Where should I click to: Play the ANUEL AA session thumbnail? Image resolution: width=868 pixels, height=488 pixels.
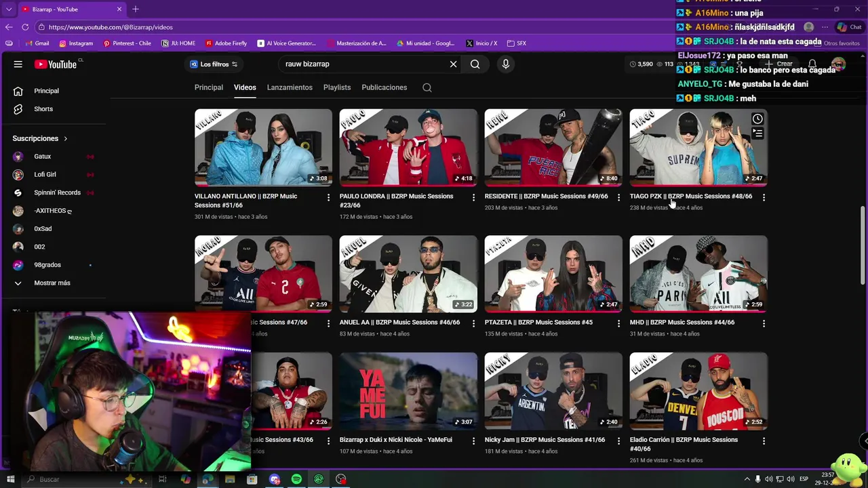point(408,274)
